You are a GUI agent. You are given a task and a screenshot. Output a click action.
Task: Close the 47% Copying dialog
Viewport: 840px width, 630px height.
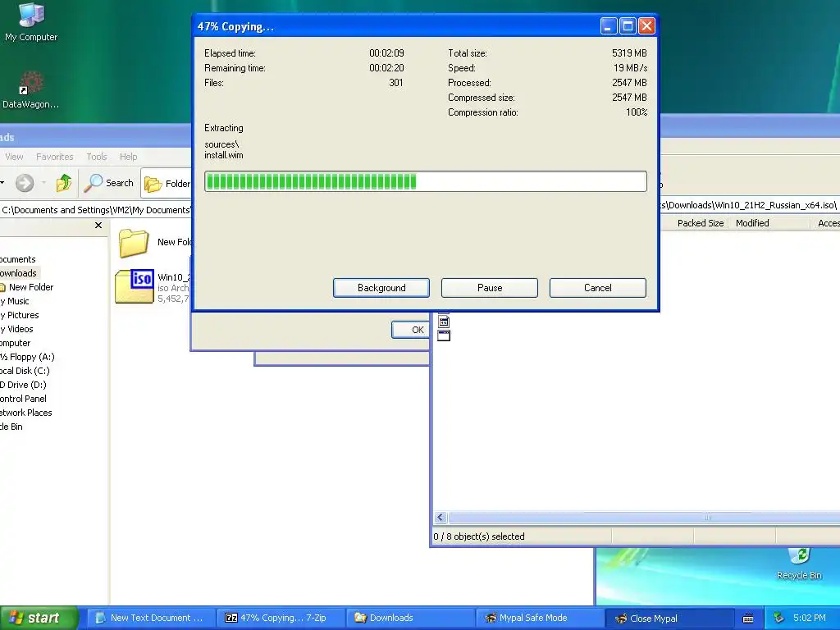(646, 25)
